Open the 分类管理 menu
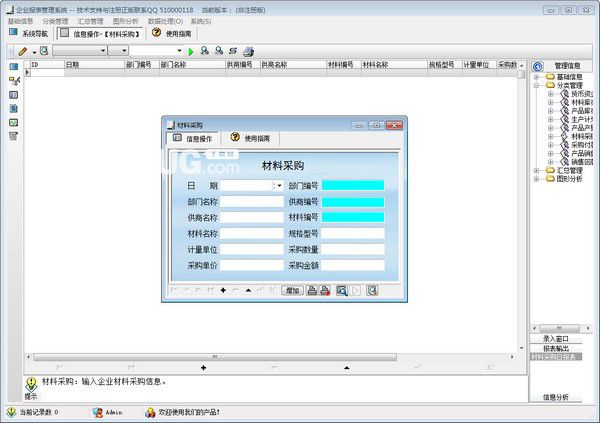The image size is (600, 423). pos(55,21)
